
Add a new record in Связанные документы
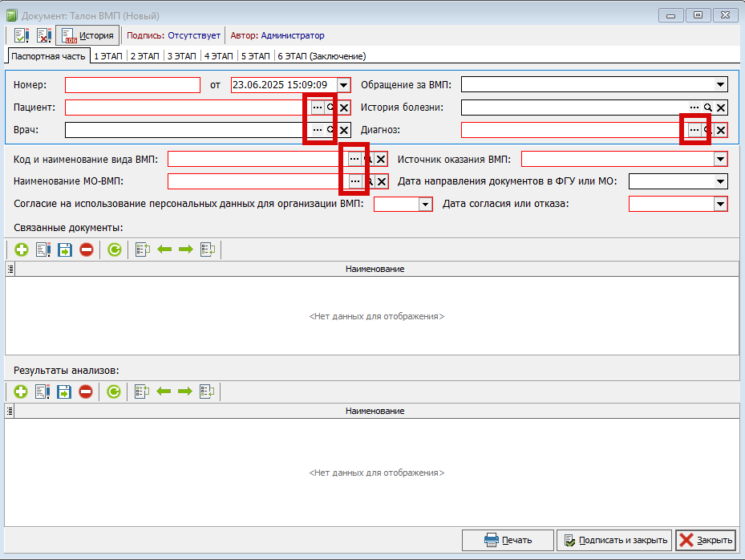coord(22,250)
